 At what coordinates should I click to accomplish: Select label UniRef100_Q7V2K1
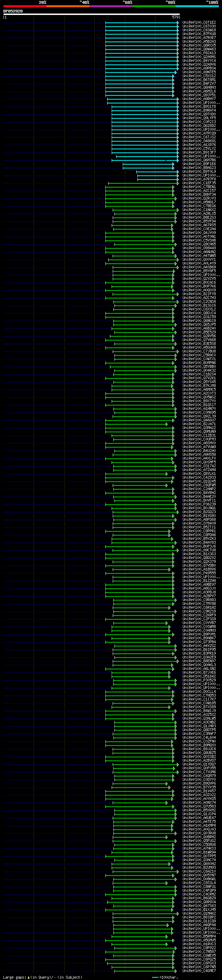point(199,378)
